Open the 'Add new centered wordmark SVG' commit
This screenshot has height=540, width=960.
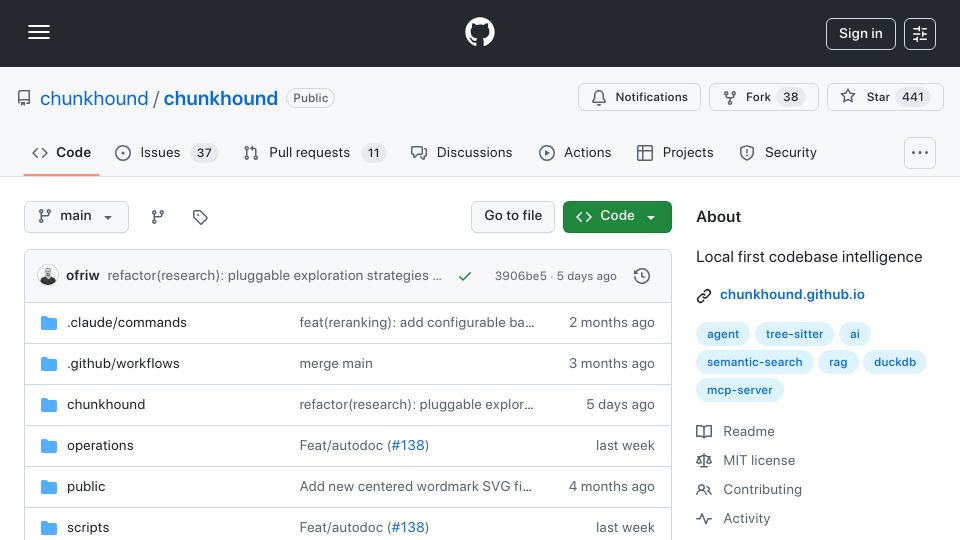(x=416, y=487)
